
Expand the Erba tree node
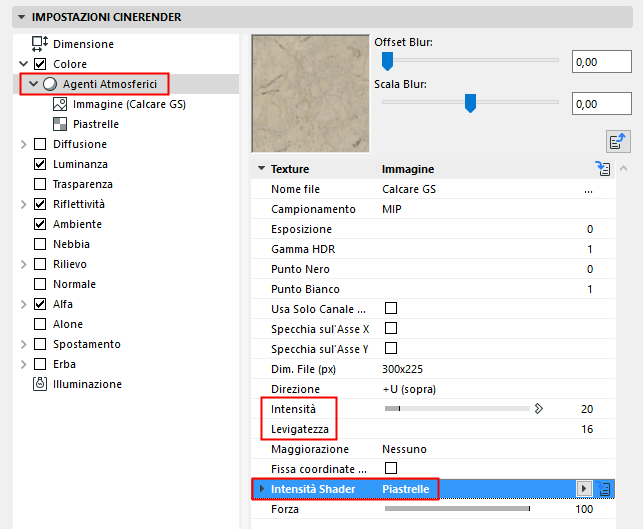(x=23, y=364)
